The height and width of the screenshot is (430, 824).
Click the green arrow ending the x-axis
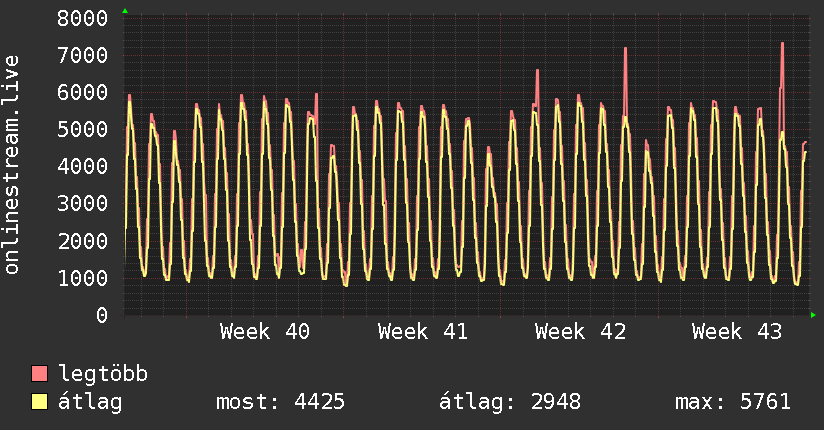[x=813, y=315]
